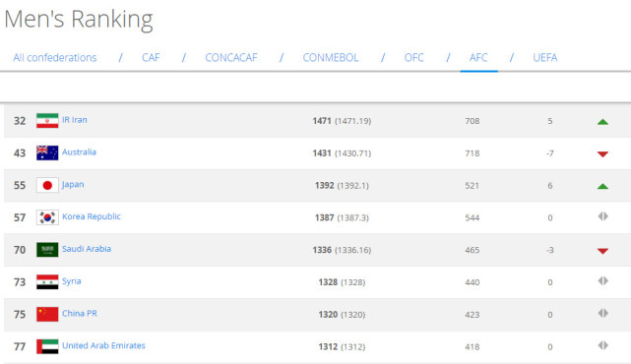
Task: Open the Saudi Arabia team link
Action: (x=87, y=249)
